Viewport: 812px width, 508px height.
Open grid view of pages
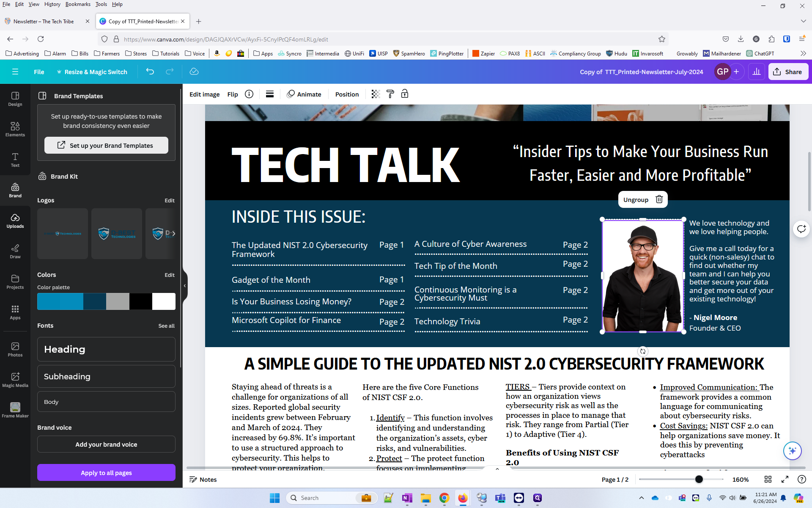768,479
